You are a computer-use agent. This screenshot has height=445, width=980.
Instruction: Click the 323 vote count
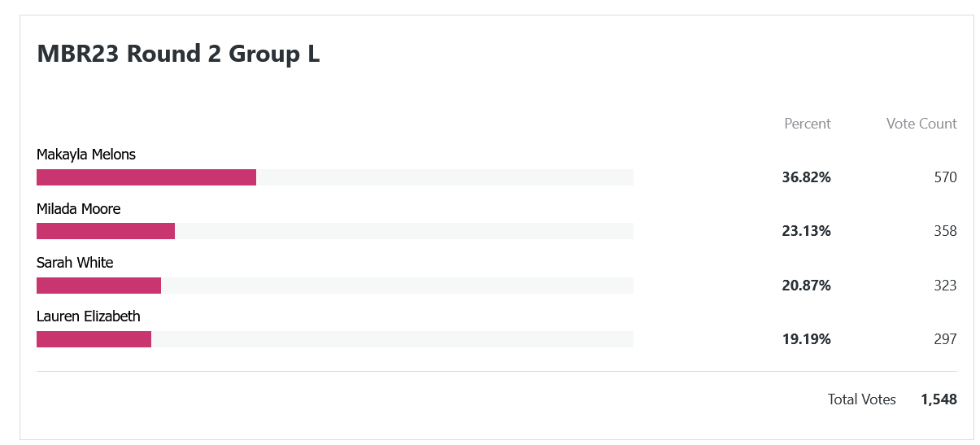(x=945, y=286)
